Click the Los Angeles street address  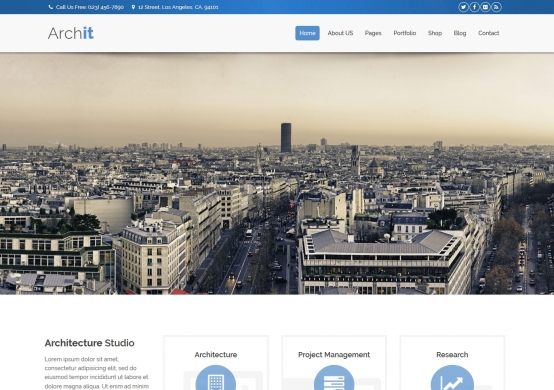[x=178, y=7]
